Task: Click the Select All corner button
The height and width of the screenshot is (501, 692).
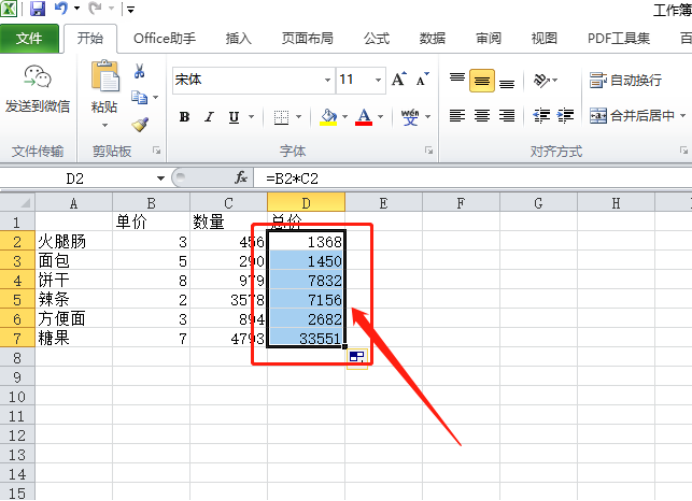Action: 18,203
